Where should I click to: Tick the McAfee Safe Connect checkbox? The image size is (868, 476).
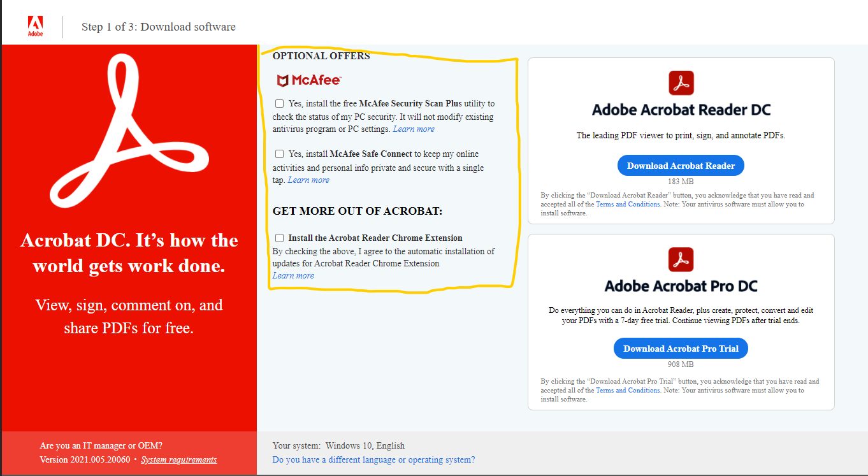coord(279,154)
